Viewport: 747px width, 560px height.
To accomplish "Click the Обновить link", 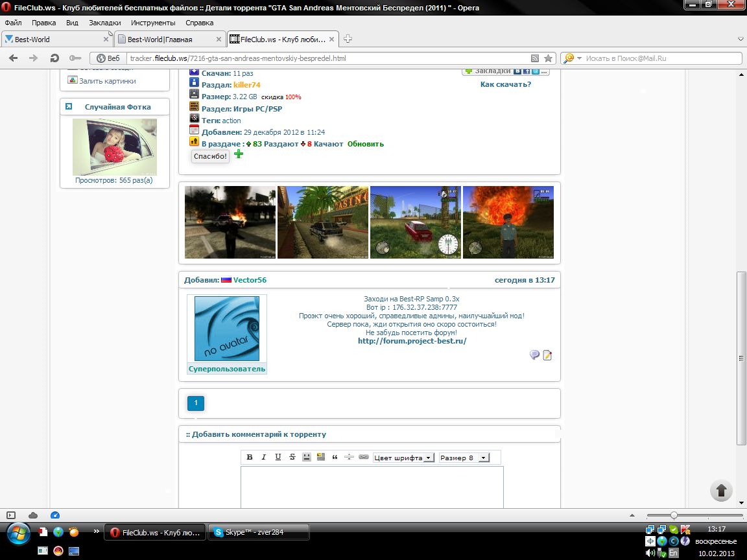I will (x=366, y=144).
